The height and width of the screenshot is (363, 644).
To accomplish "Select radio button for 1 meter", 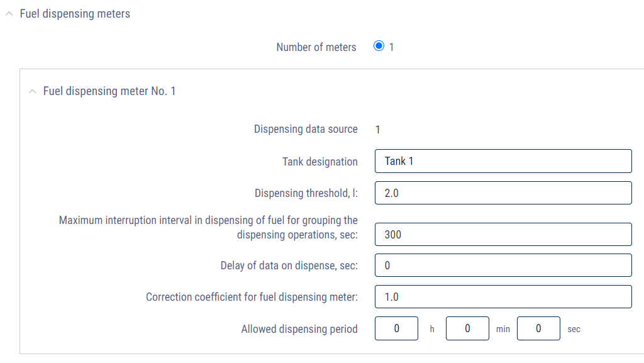I will tap(379, 45).
